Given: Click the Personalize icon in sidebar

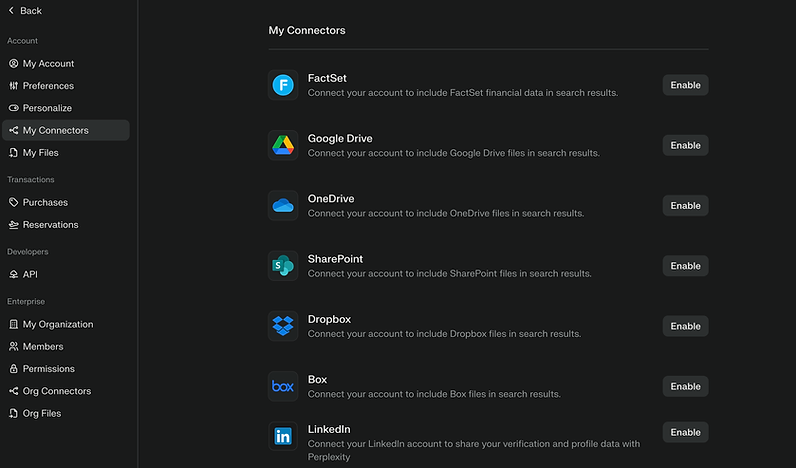Looking at the screenshot, I should pos(14,108).
